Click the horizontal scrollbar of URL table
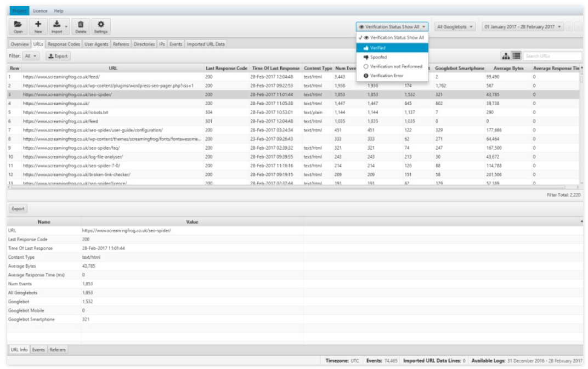The image size is (588, 369). (287, 187)
